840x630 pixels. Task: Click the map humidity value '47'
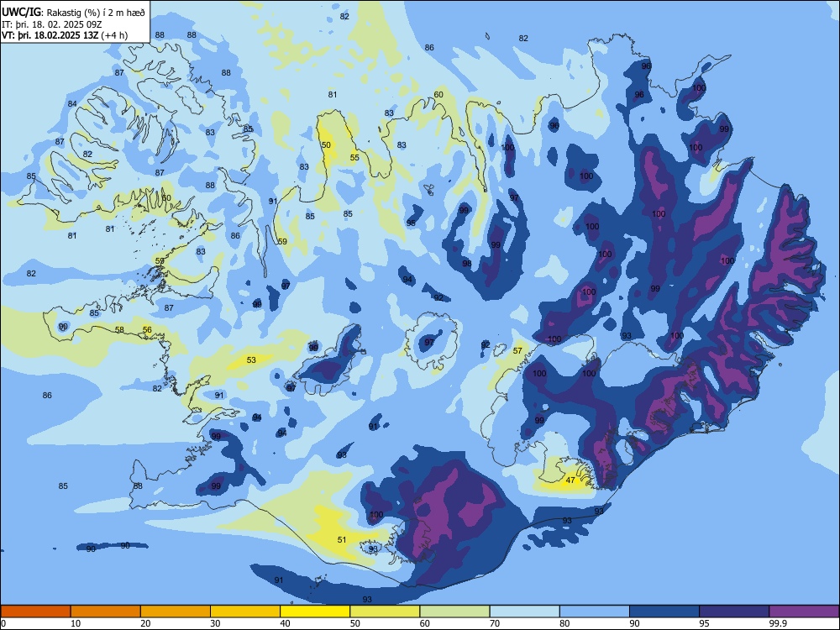coord(570,480)
